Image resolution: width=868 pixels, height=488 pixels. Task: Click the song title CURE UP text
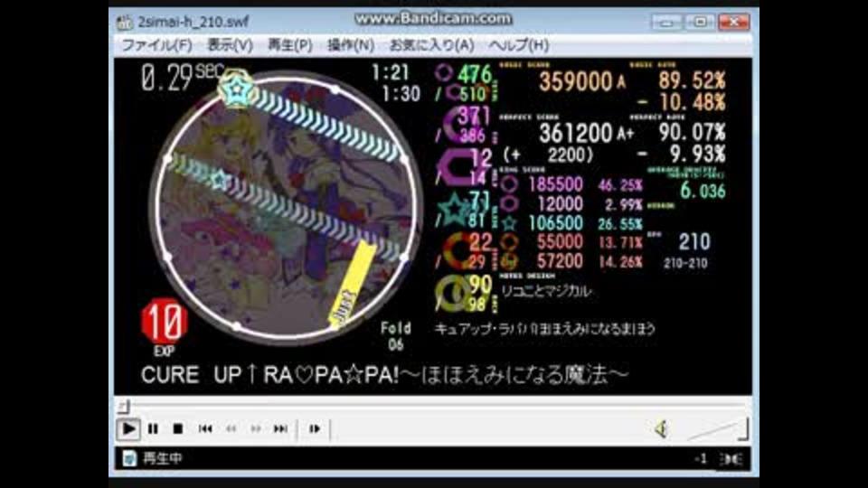(x=385, y=375)
